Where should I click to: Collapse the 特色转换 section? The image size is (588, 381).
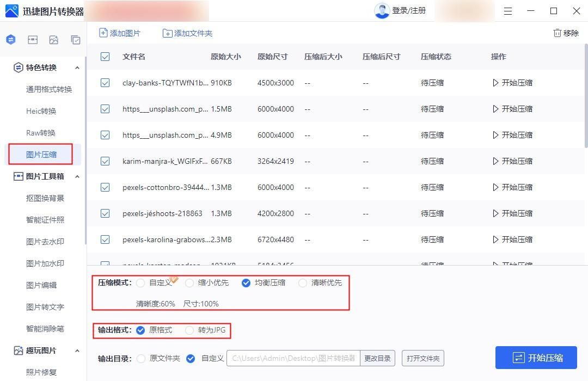pos(77,67)
